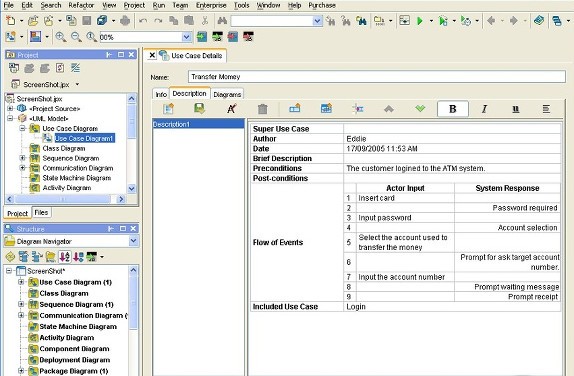Click the New file toolbar icon
Screen dimensions: 574x376
(x=11, y=21)
